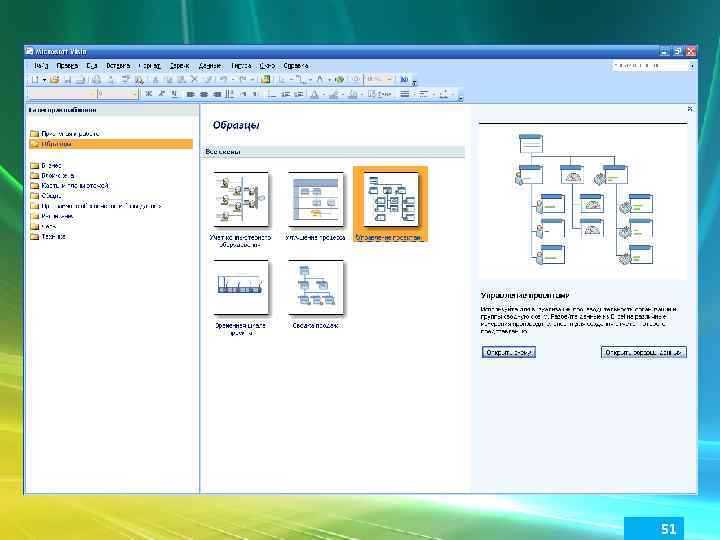
Task: Click the line ends icon
Action: tap(444, 94)
